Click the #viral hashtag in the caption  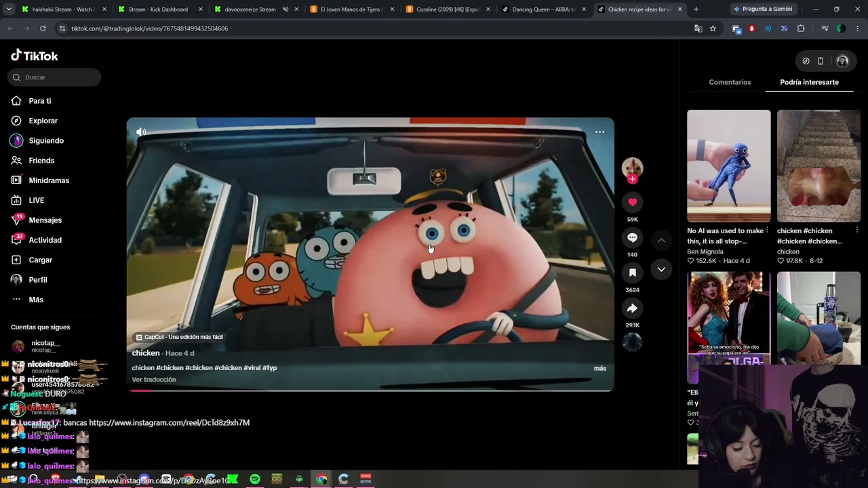(x=252, y=368)
